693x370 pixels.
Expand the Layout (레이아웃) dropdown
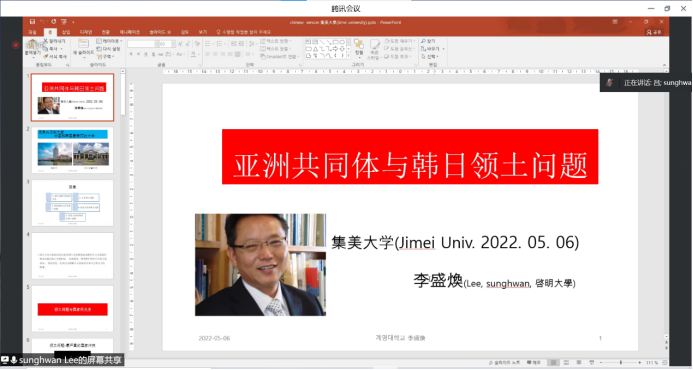[x=109, y=41]
